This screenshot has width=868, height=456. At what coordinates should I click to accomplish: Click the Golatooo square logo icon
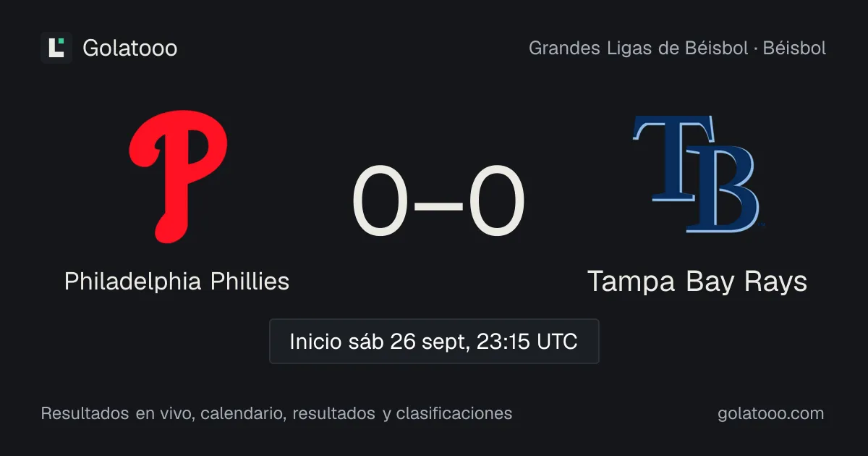pos(56,48)
